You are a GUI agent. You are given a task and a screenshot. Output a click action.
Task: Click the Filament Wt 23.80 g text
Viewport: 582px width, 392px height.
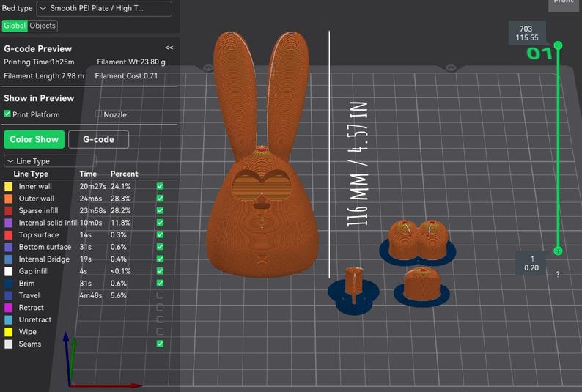tap(131, 62)
